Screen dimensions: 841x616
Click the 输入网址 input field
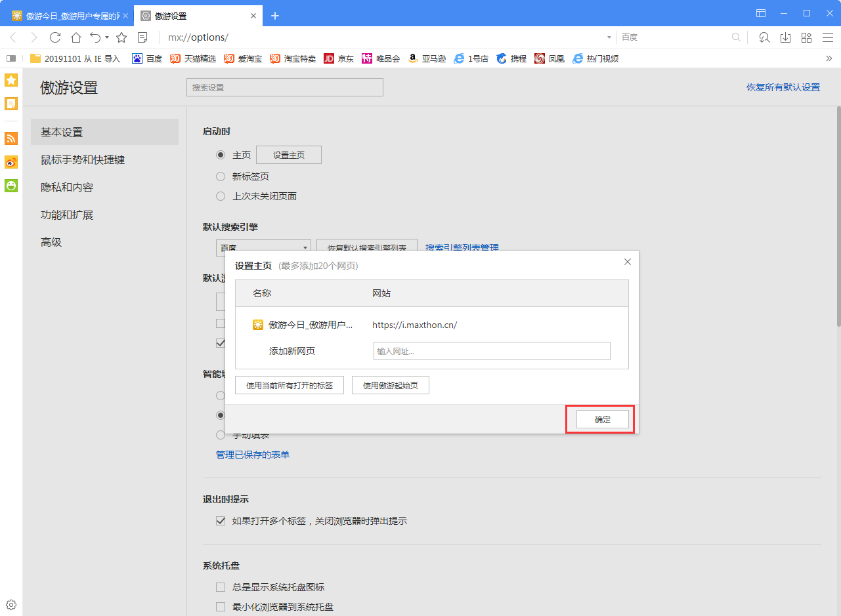tap(491, 351)
